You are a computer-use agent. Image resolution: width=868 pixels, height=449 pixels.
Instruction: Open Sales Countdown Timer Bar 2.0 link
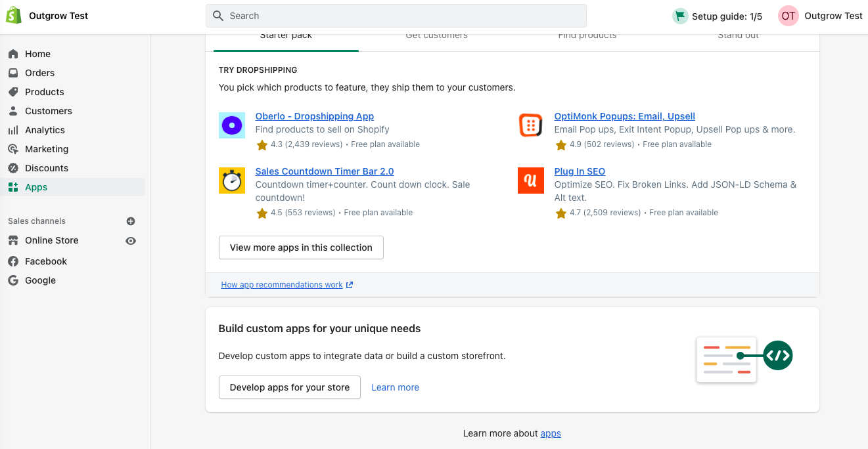coord(325,171)
